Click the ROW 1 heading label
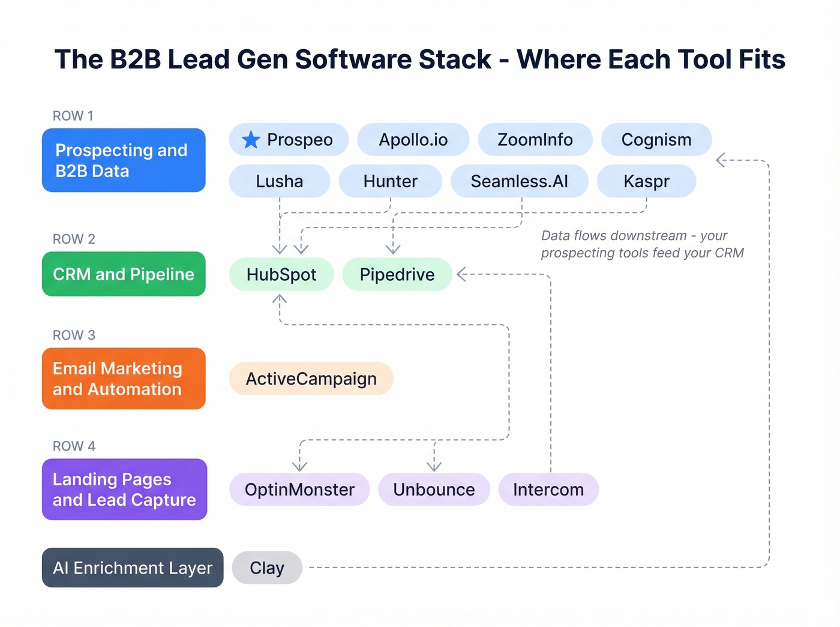The height and width of the screenshot is (627, 840). (72, 115)
